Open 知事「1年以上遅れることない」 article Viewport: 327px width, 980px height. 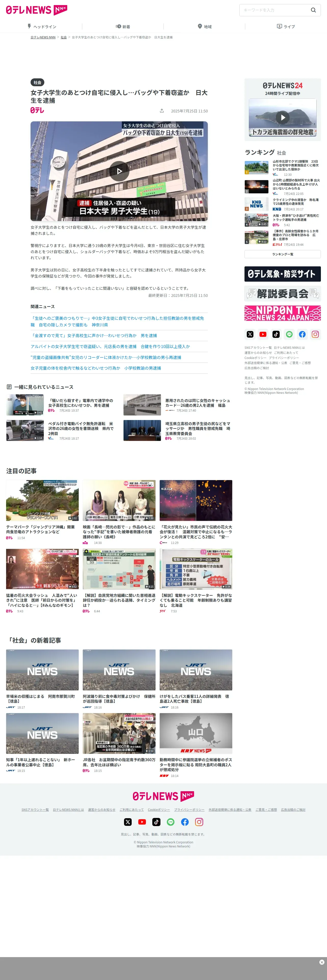[x=42, y=762]
